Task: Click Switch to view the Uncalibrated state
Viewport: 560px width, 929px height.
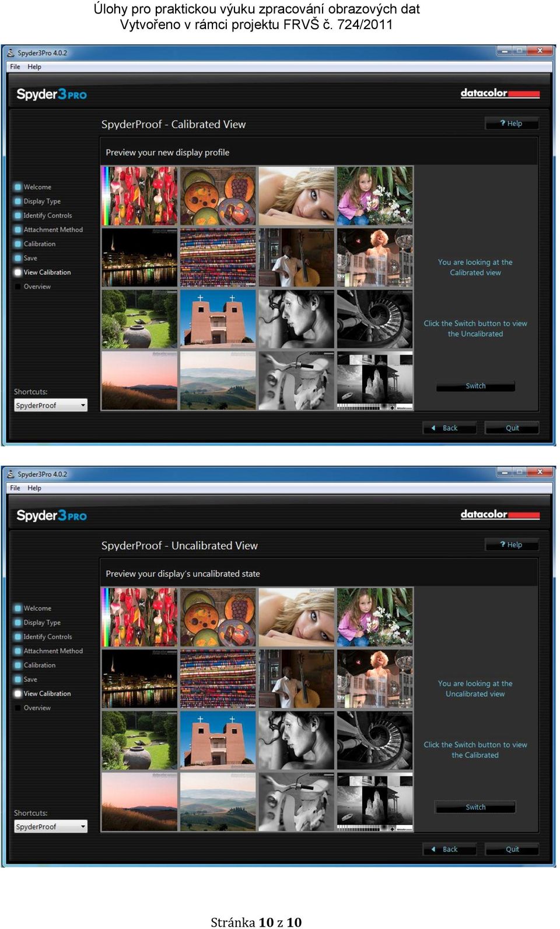Action: tap(475, 386)
